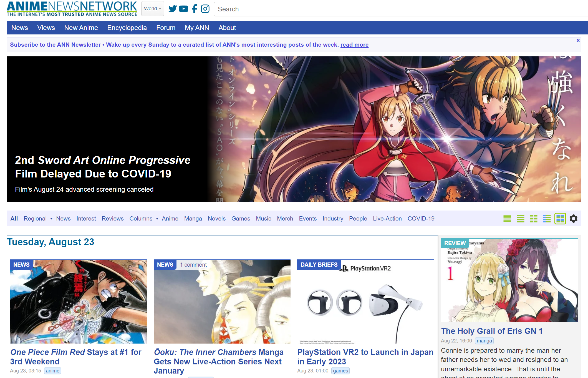Open ANN's YouTube channel icon

point(183,9)
